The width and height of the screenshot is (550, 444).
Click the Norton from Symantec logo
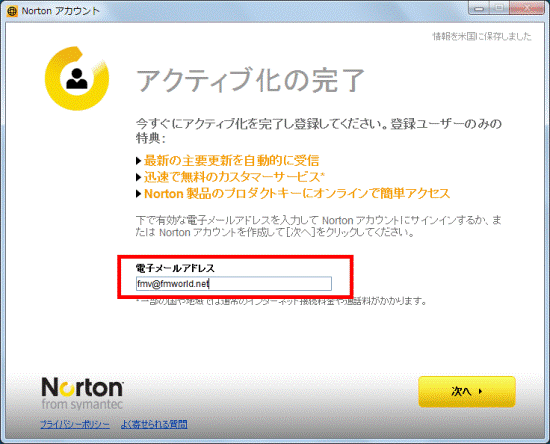coord(82,393)
